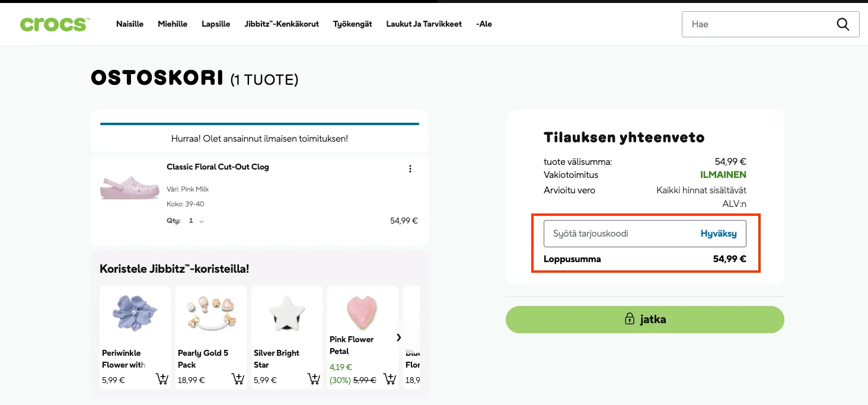Click the Crocs logo
This screenshot has height=405, width=868.
click(55, 24)
